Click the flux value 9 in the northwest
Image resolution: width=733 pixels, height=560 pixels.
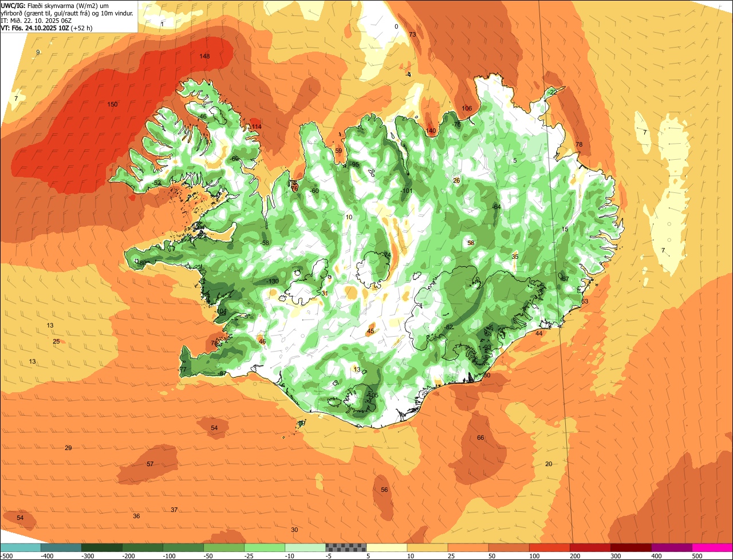pyautogui.click(x=38, y=52)
